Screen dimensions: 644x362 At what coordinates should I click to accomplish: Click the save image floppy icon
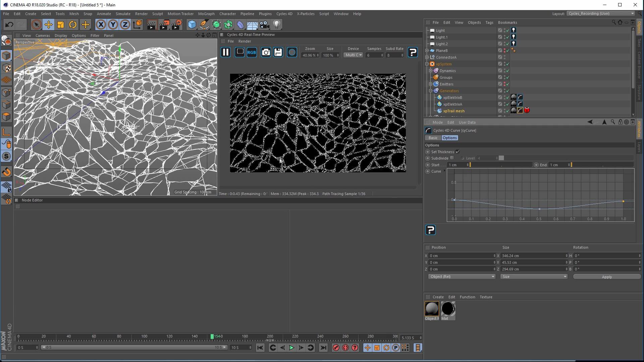[x=278, y=52]
